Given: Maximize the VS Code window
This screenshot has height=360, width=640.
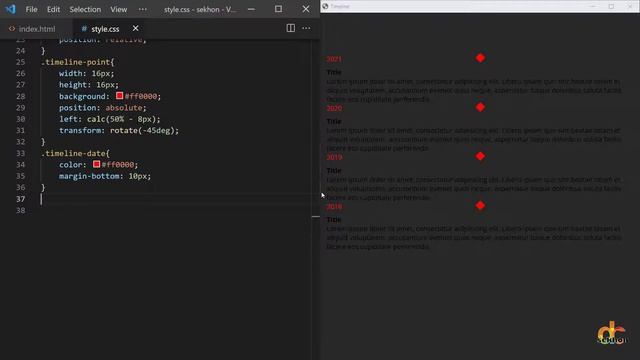Looking at the screenshot, I should tap(278, 9).
